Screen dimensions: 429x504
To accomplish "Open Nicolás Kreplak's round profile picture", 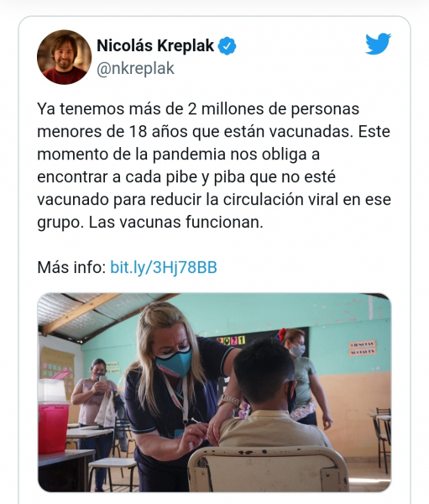I will click(65, 57).
